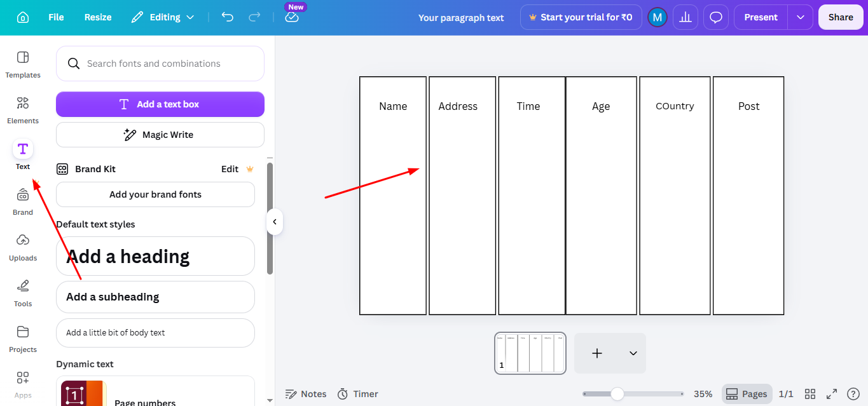Open the comments speech bubble
868x406 pixels.
[x=716, y=17]
